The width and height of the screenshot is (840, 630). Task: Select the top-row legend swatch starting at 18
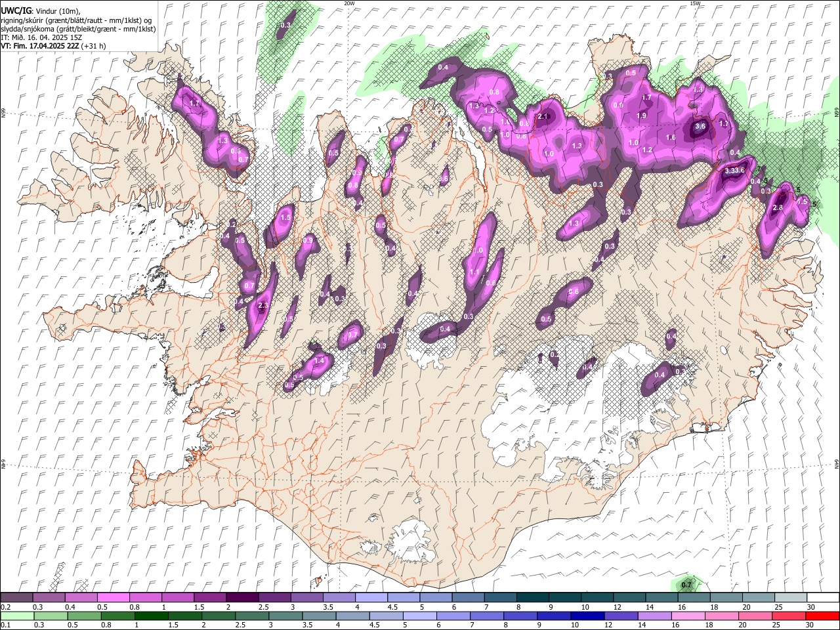click(727, 597)
